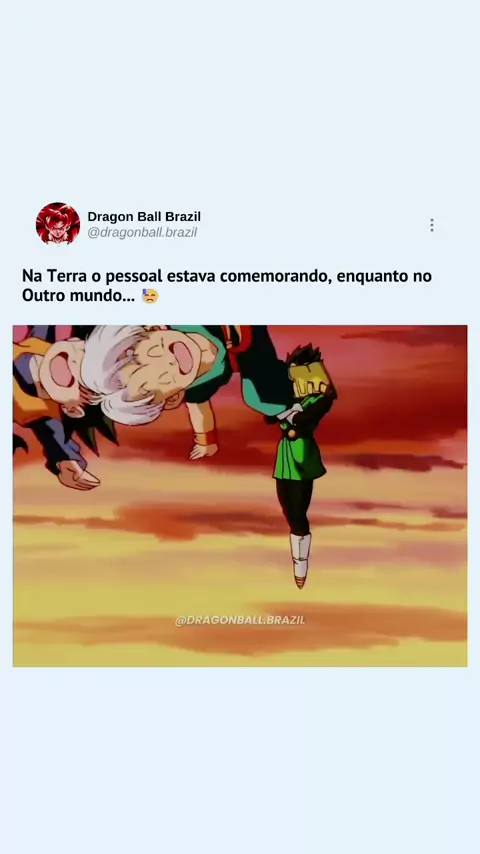Open the three-dot post options menu
The height and width of the screenshot is (854, 480).
tap(432, 225)
